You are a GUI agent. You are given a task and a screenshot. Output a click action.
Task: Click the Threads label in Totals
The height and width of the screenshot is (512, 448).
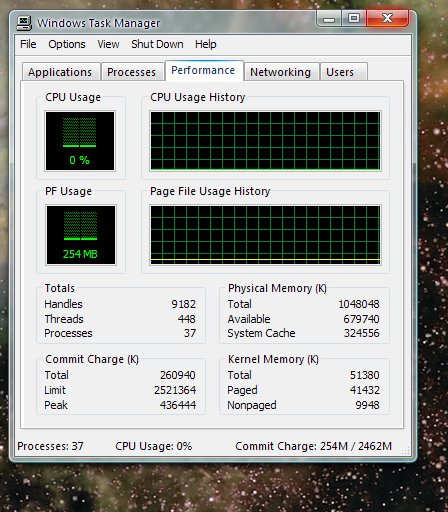(64, 319)
